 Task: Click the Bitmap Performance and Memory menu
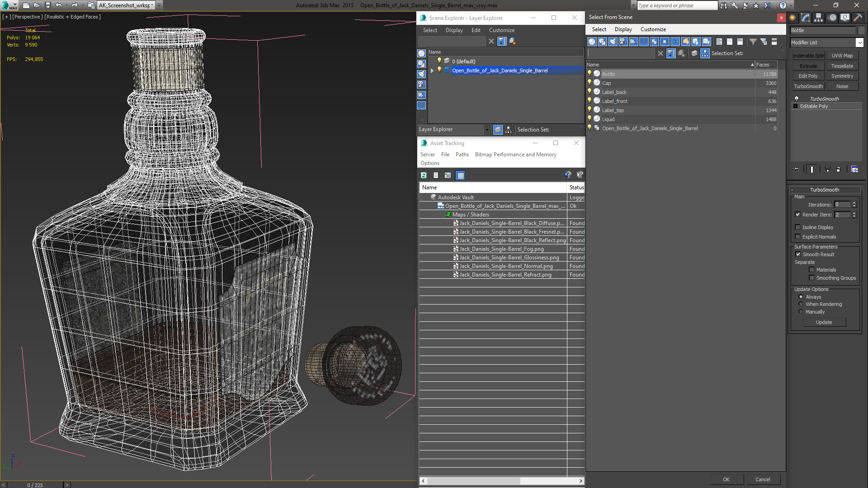515,154
